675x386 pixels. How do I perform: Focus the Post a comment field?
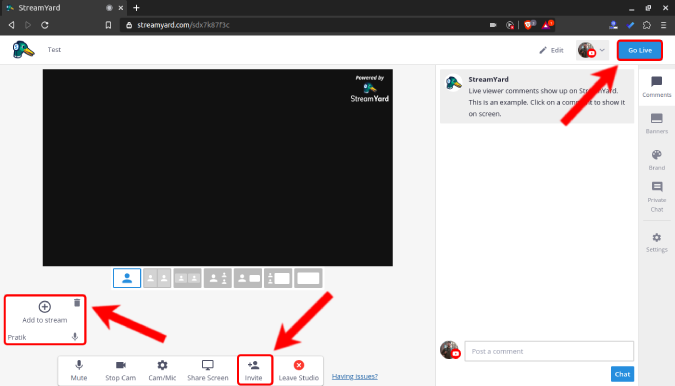pyautogui.click(x=549, y=351)
